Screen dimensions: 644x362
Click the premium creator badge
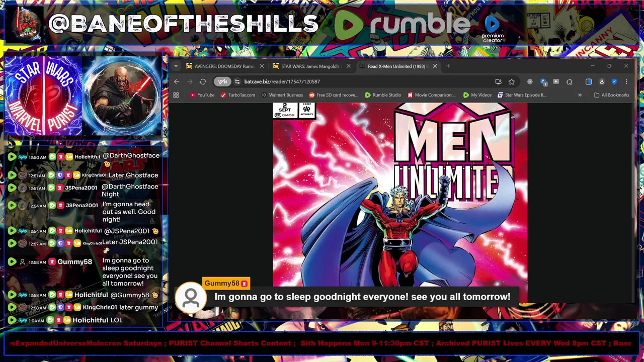click(x=492, y=29)
